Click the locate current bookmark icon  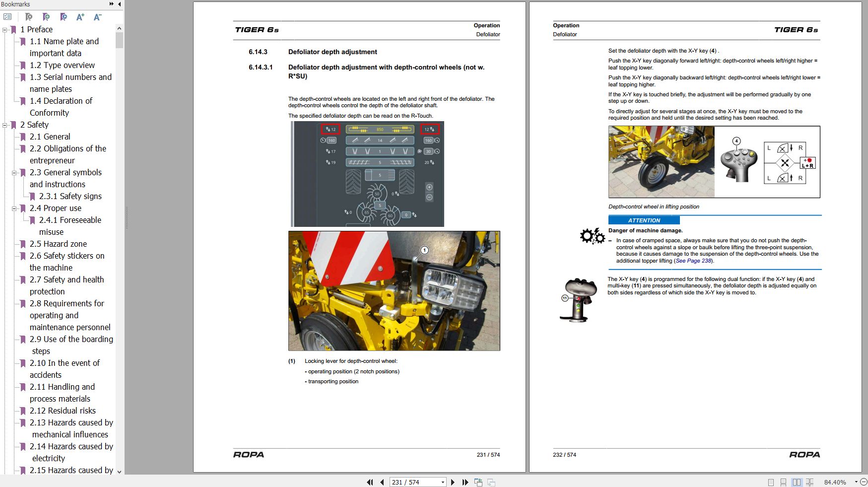[x=63, y=16]
